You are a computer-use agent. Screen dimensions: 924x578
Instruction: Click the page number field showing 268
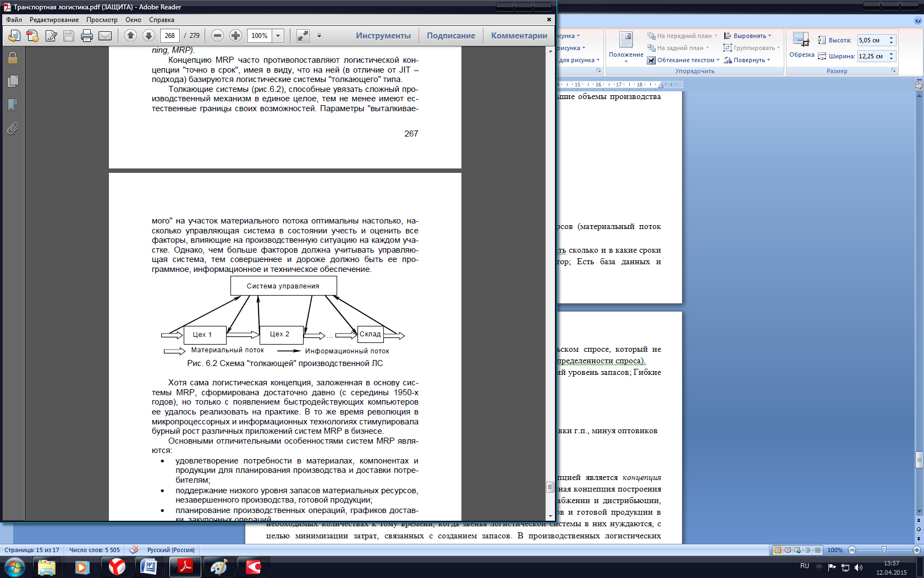click(170, 36)
